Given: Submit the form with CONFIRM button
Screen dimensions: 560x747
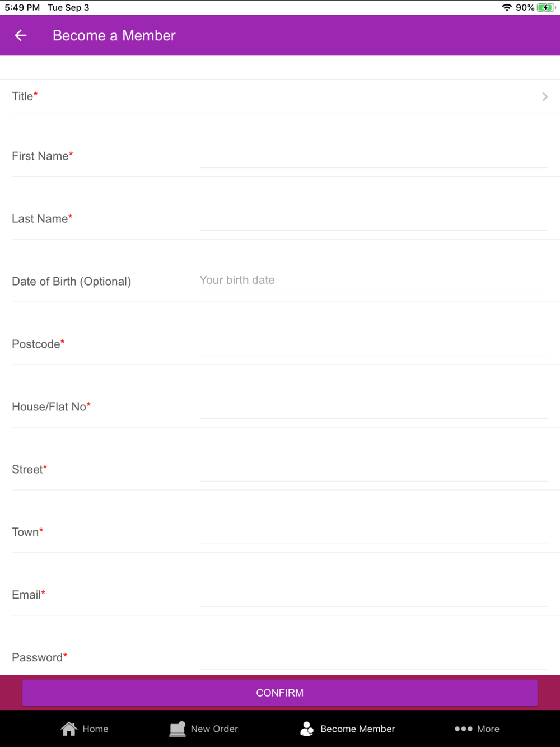Looking at the screenshot, I should (280, 693).
